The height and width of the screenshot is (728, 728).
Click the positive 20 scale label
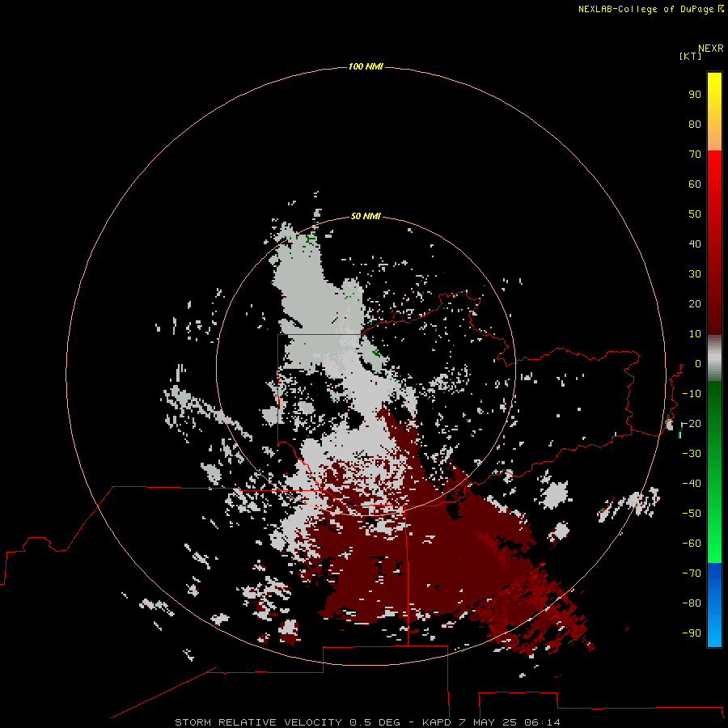pos(695,303)
